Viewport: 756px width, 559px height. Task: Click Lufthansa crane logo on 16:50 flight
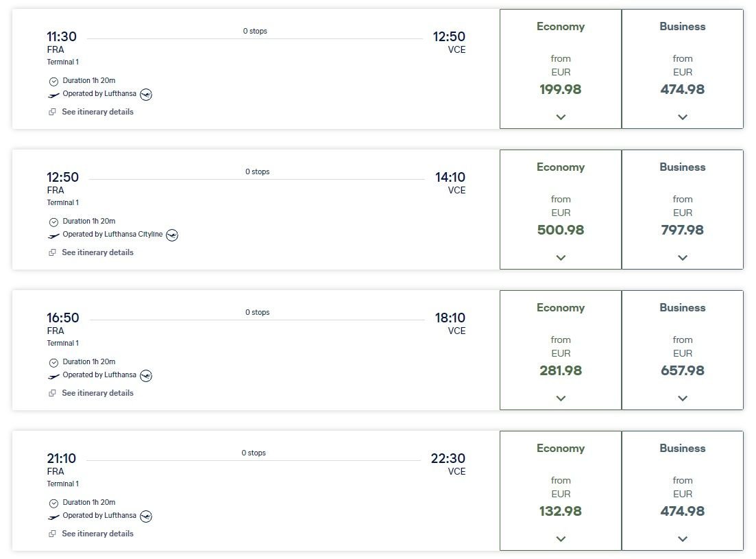[x=146, y=376]
